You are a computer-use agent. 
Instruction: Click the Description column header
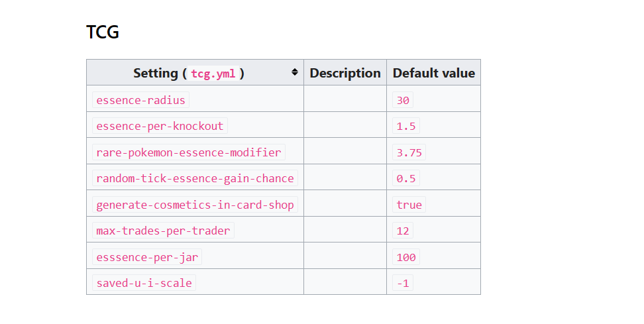click(x=345, y=73)
